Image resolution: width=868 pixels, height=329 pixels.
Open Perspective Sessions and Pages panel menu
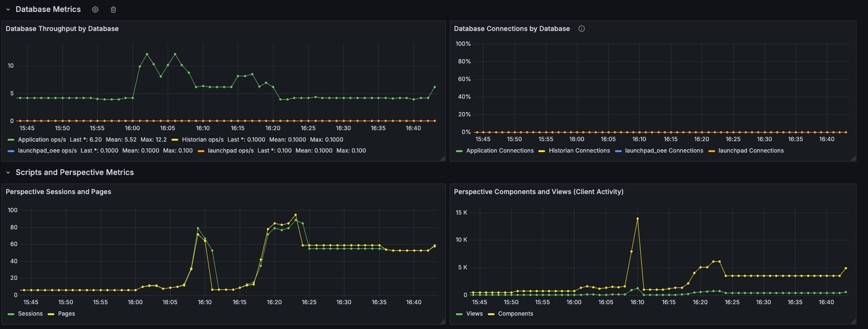(58, 192)
